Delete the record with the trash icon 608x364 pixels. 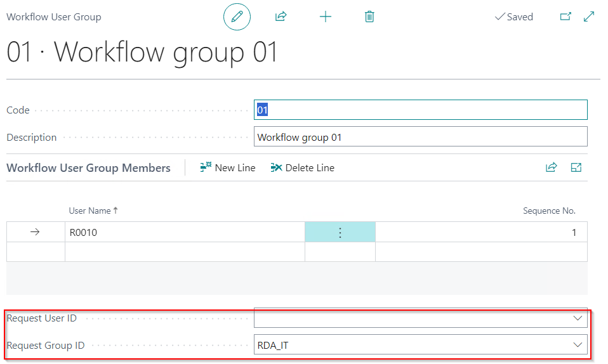[369, 16]
